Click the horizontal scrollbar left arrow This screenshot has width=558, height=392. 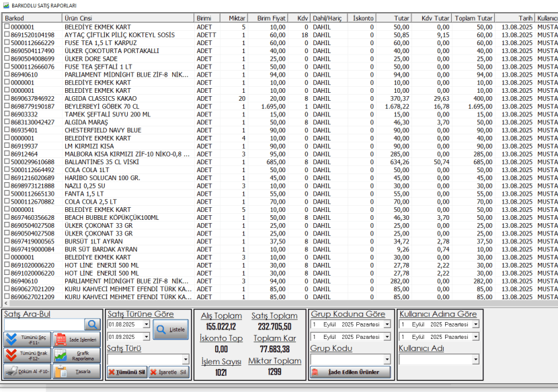5,303
